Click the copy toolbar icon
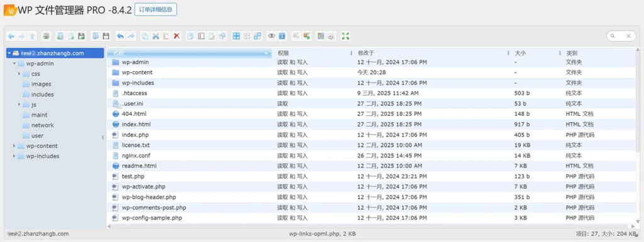Screen dimensions: 644x242 (x=145, y=36)
